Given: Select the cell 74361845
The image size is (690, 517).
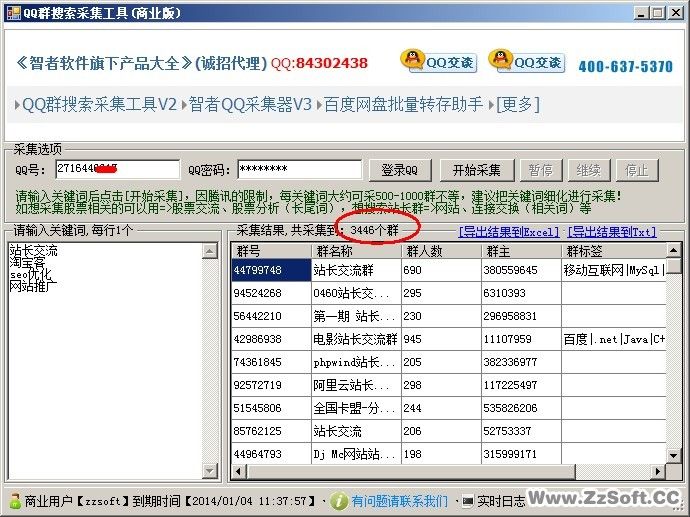Looking at the screenshot, I should [272, 362].
